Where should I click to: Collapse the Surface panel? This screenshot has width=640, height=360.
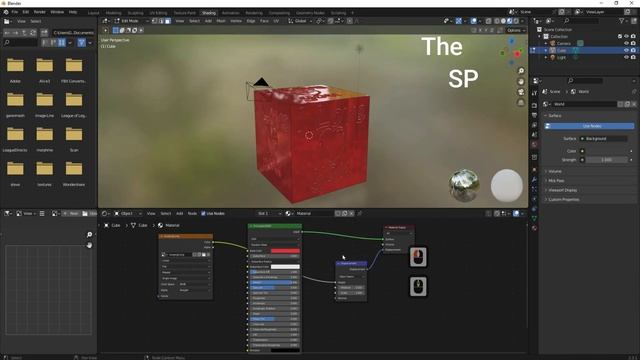[x=554, y=116]
